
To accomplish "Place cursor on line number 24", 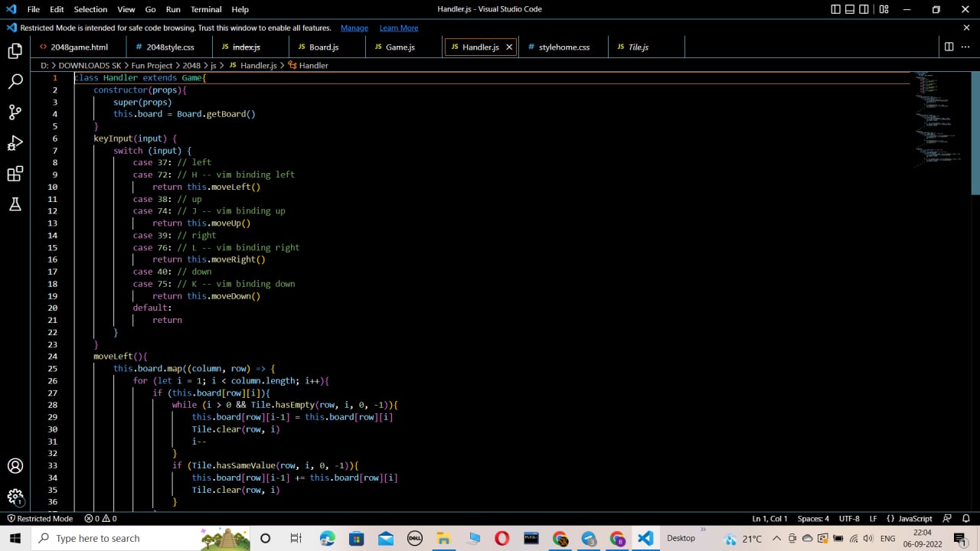I will [x=53, y=357].
